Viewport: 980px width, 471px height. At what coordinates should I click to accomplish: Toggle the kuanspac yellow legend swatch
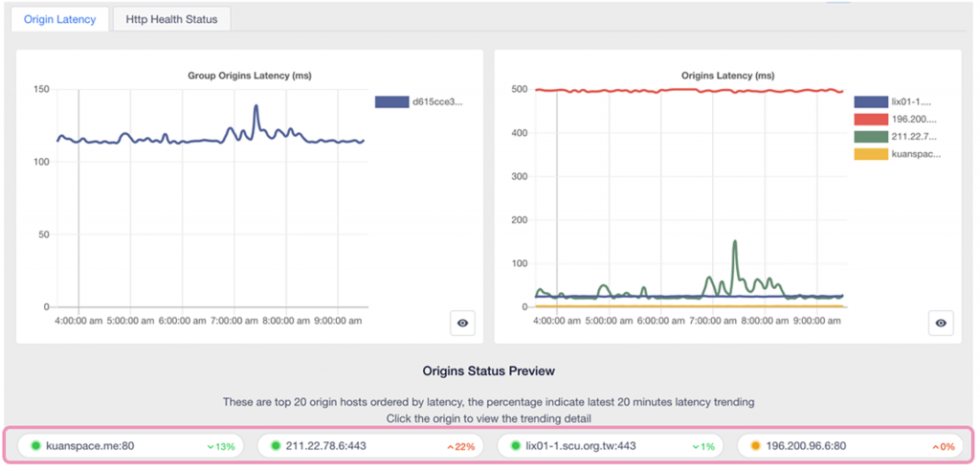tap(869, 153)
